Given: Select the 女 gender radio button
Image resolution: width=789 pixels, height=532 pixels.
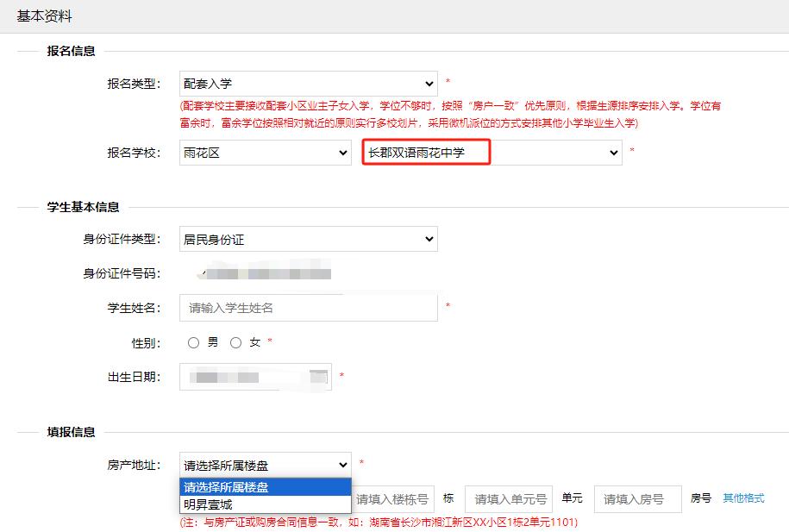Looking at the screenshot, I should (x=236, y=342).
